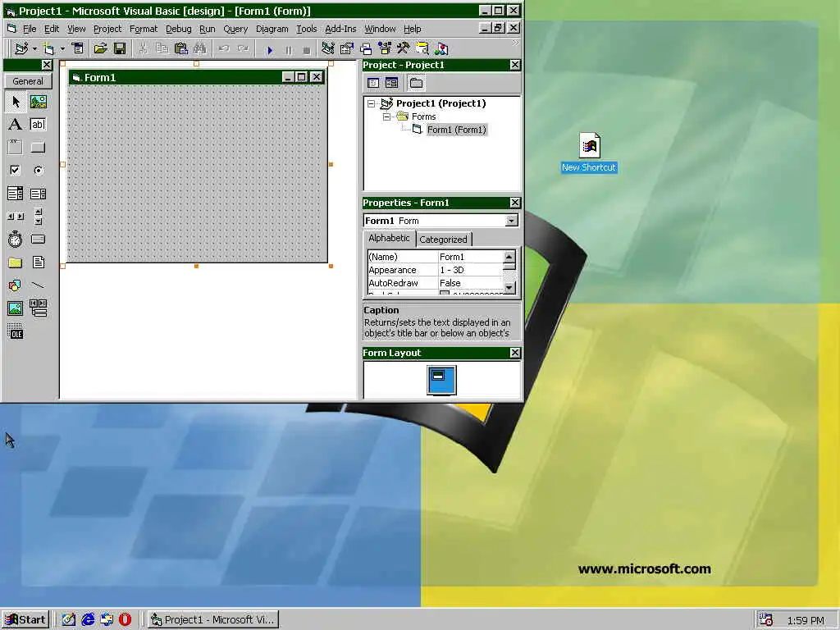Screen dimensions: 840x630
Task: Select the Label control tool
Action: (x=16, y=125)
